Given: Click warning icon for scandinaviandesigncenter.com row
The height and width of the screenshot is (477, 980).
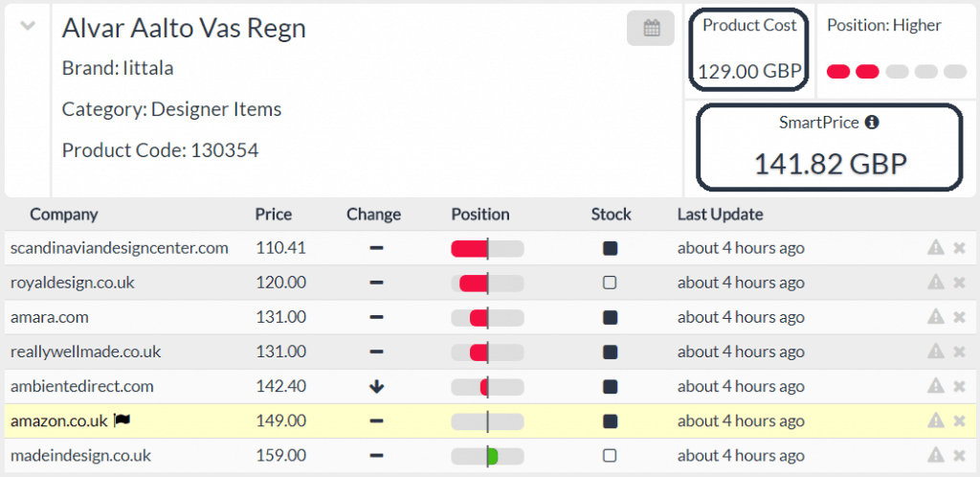Looking at the screenshot, I should point(935,248).
